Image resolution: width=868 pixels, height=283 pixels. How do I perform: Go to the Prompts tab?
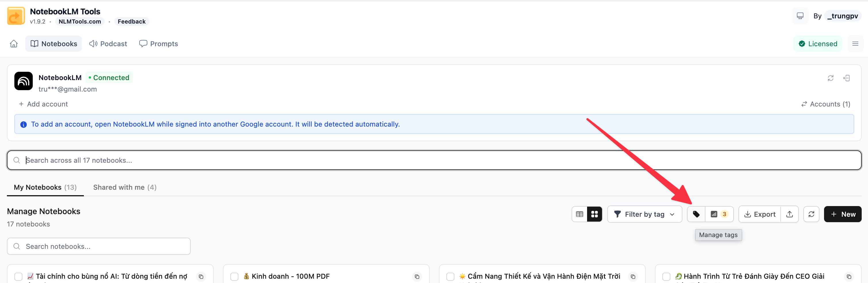point(158,44)
